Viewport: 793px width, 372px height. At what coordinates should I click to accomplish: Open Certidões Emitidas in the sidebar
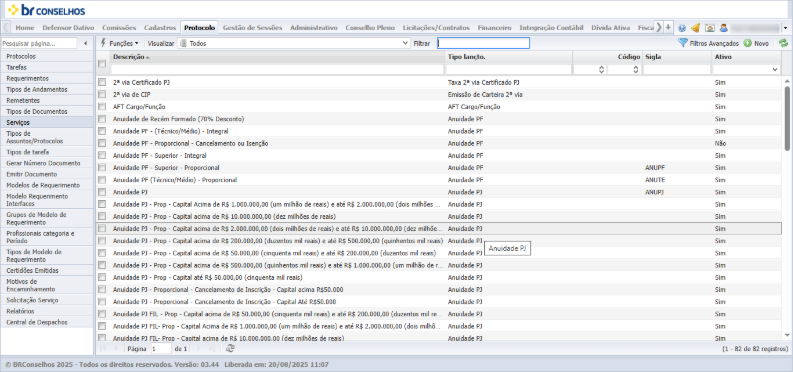coord(32,270)
